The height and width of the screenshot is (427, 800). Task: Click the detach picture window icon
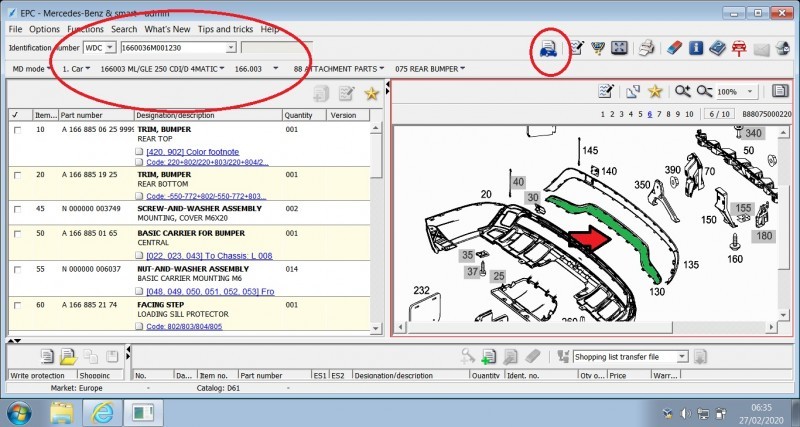point(633,91)
